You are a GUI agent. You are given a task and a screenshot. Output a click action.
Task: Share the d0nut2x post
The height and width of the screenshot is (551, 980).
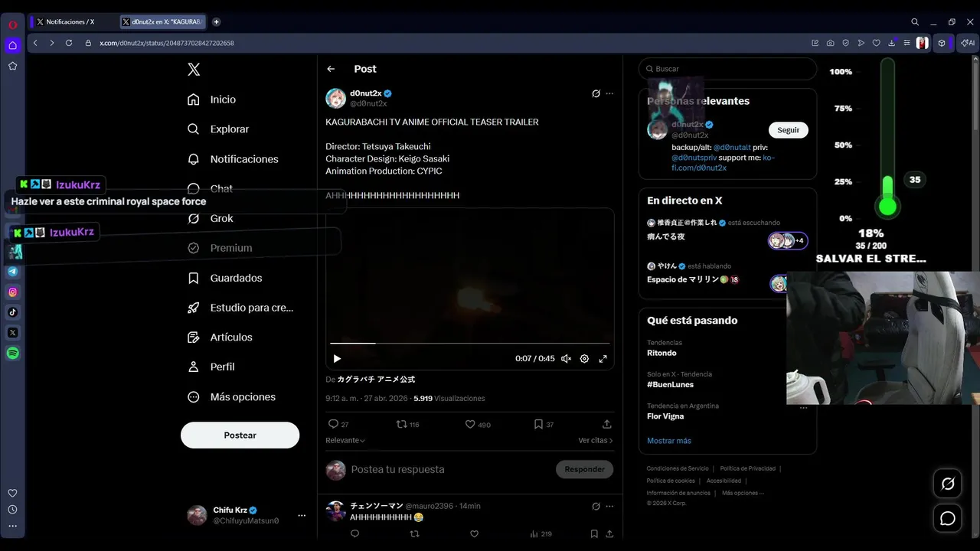click(607, 424)
